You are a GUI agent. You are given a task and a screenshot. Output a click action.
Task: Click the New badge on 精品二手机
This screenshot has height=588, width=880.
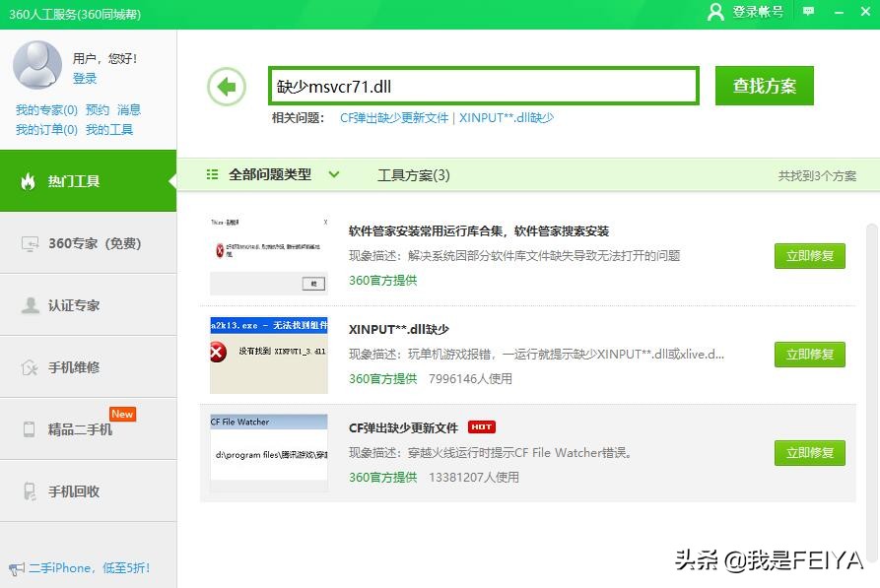tap(122, 414)
